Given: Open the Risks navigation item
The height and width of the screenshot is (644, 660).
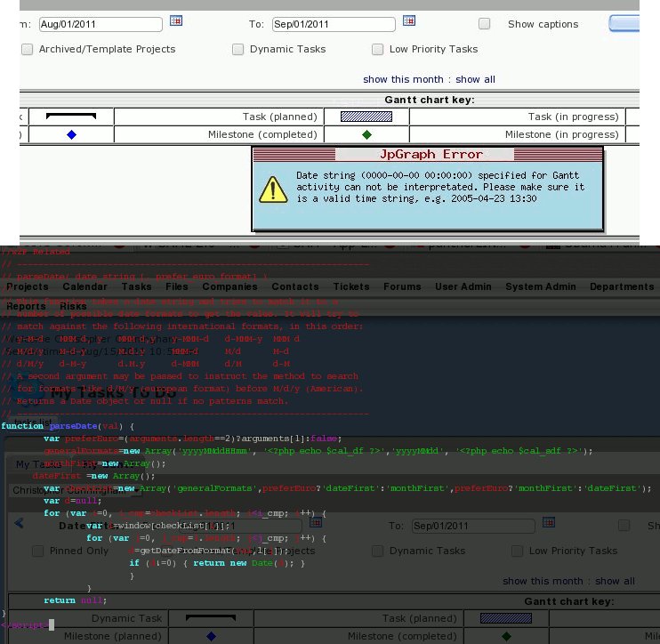Looking at the screenshot, I should click(x=73, y=306).
